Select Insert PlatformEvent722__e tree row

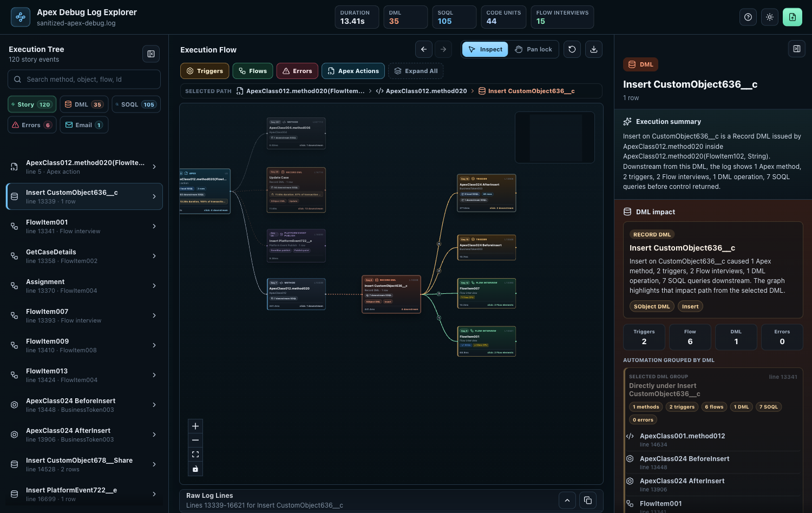click(x=84, y=494)
